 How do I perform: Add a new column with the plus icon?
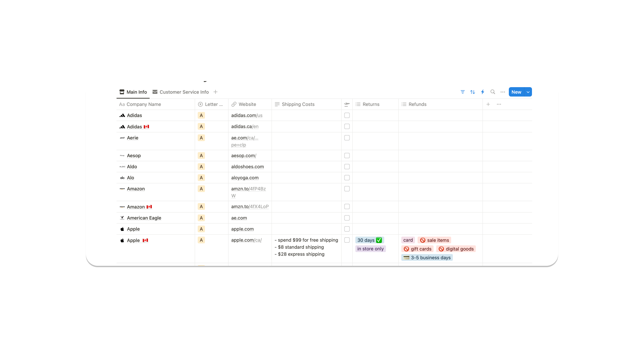coord(488,104)
